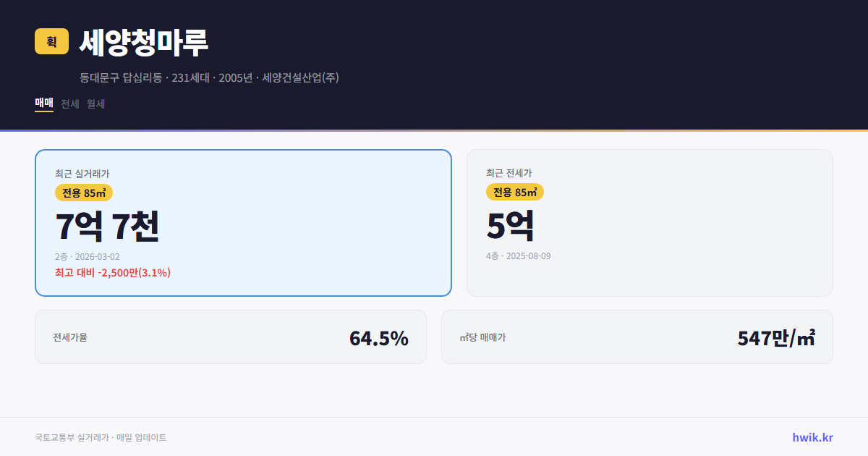Click the 최근 전세가 card

(650, 223)
